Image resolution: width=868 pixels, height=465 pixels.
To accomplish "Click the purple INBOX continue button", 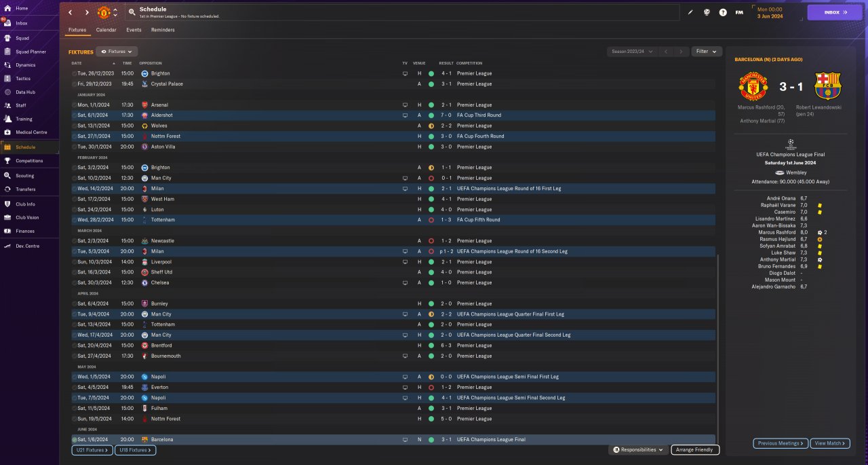I will (x=834, y=12).
